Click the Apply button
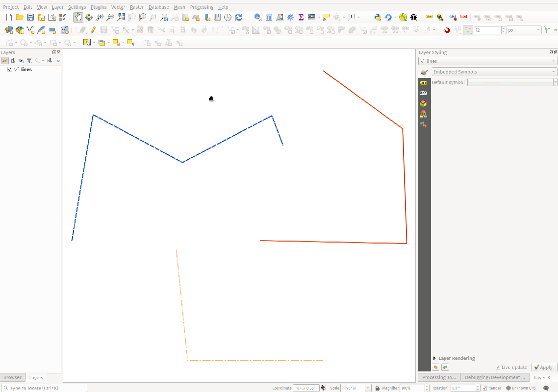 (x=544, y=367)
